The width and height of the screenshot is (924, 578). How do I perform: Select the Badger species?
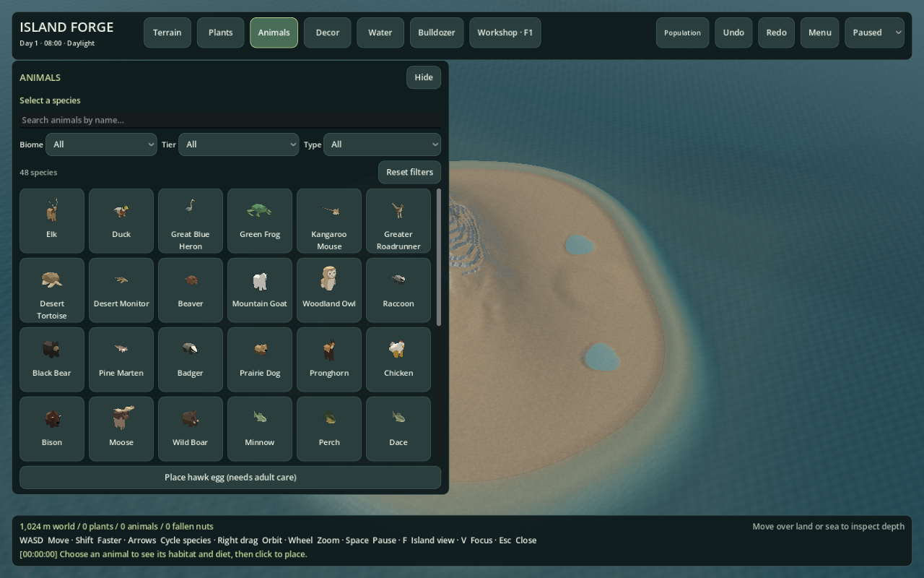tap(191, 360)
